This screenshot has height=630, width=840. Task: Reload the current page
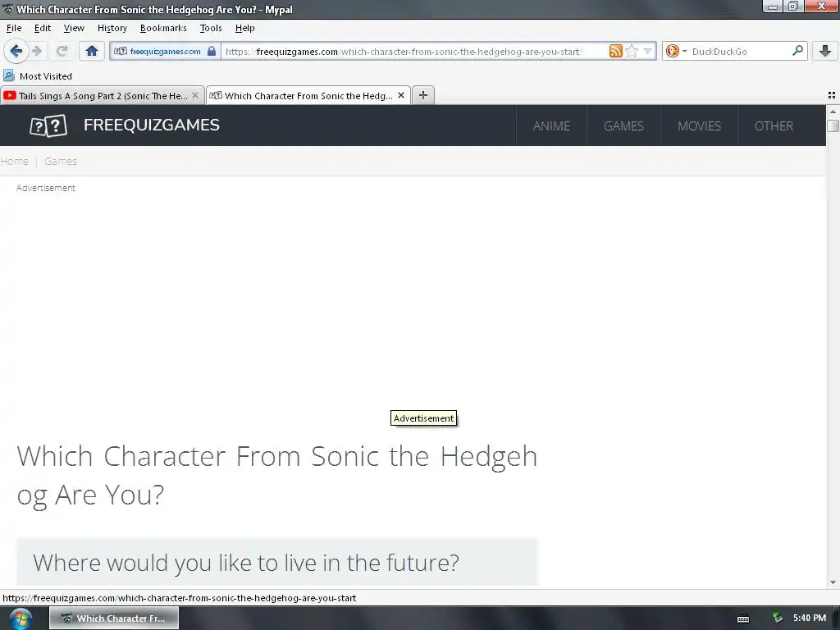pyautogui.click(x=62, y=52)
